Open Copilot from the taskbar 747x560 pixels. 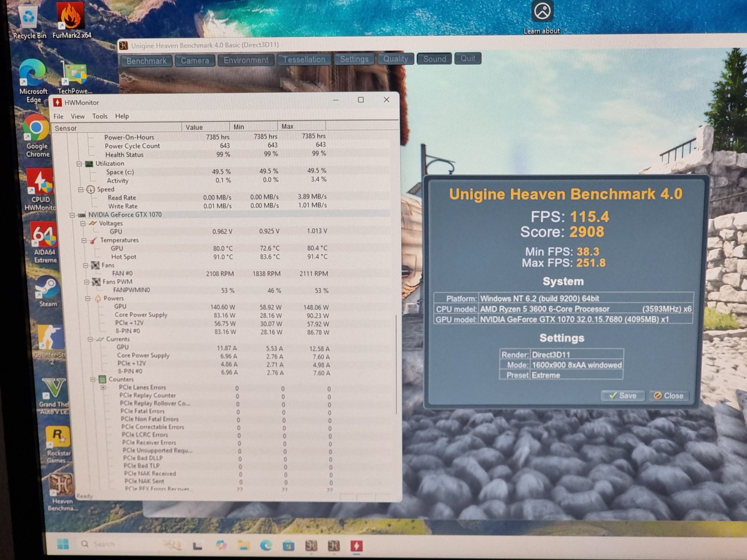[x=221, y=545]
